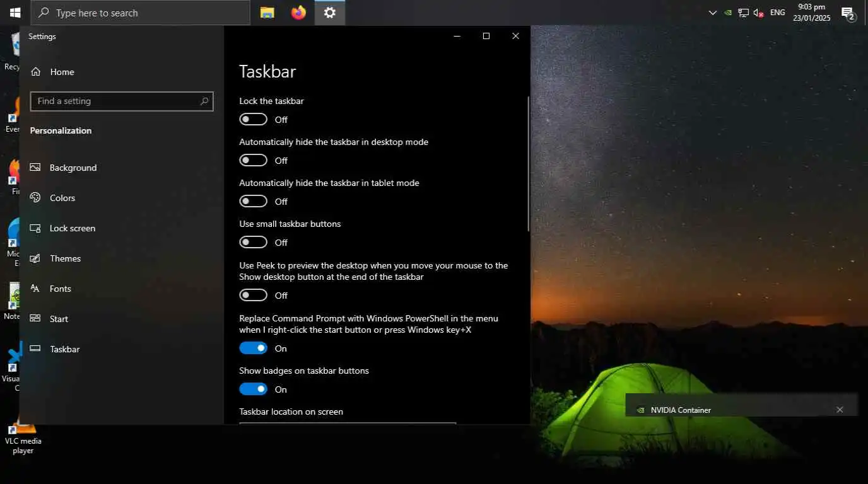Click the Colors palette icon

click(x=36, y=198)
